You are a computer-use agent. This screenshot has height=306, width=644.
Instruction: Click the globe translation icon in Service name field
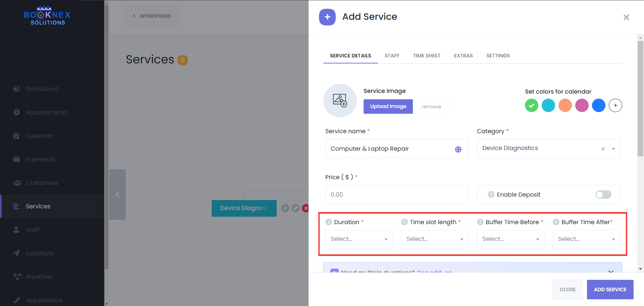tap(458, 149)
